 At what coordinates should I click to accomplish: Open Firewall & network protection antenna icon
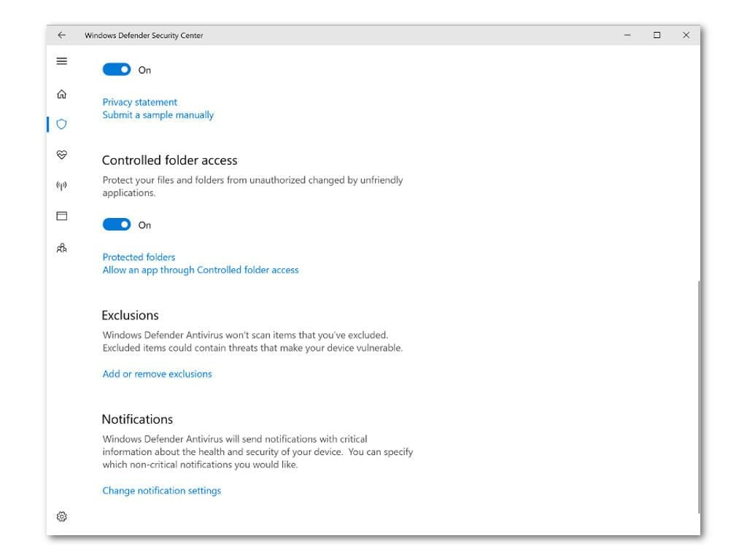(61, 185)
